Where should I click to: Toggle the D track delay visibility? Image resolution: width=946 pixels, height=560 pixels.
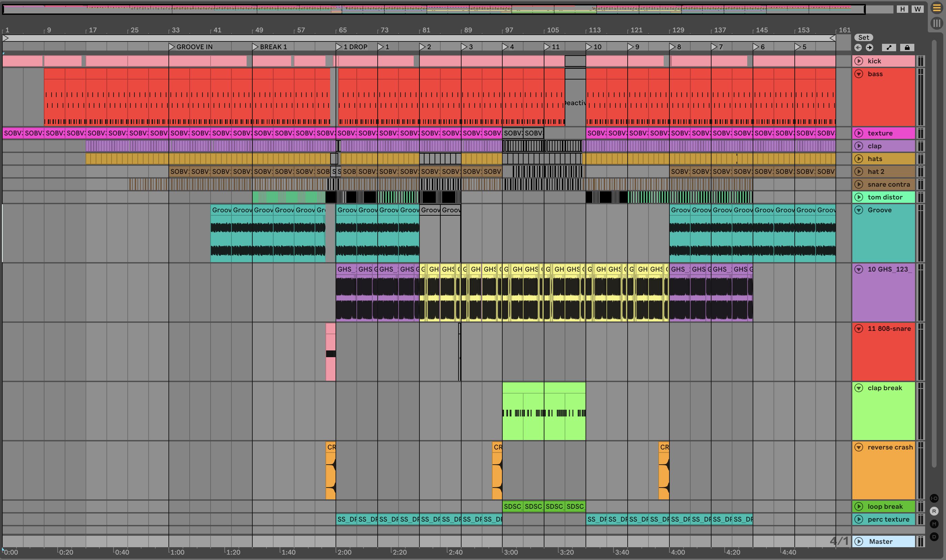(934, 537)
